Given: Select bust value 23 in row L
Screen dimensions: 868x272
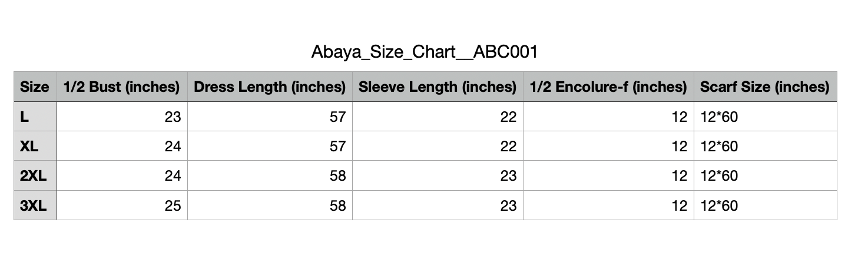Looking at the screenshot, I should (122, 117).
